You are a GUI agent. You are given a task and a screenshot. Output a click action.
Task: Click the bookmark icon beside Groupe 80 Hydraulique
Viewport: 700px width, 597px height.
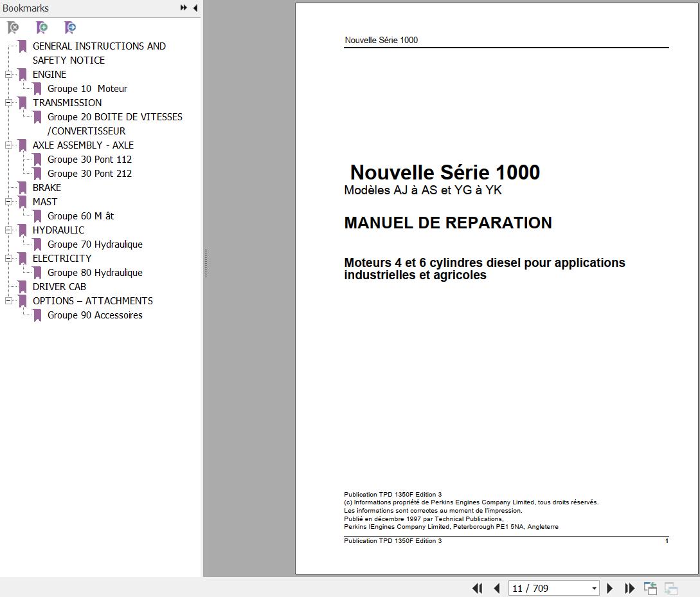(x=37, y=273)
